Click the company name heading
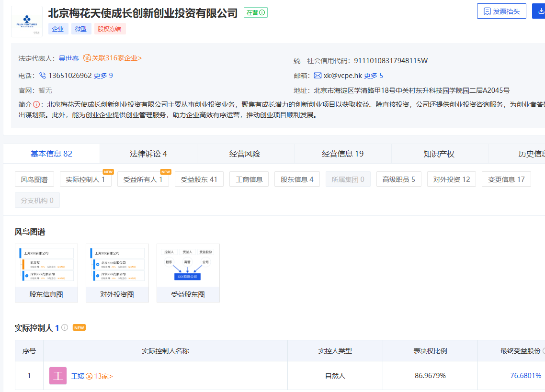The height and width of the screenshot is (392, 545). click(143, 13)
